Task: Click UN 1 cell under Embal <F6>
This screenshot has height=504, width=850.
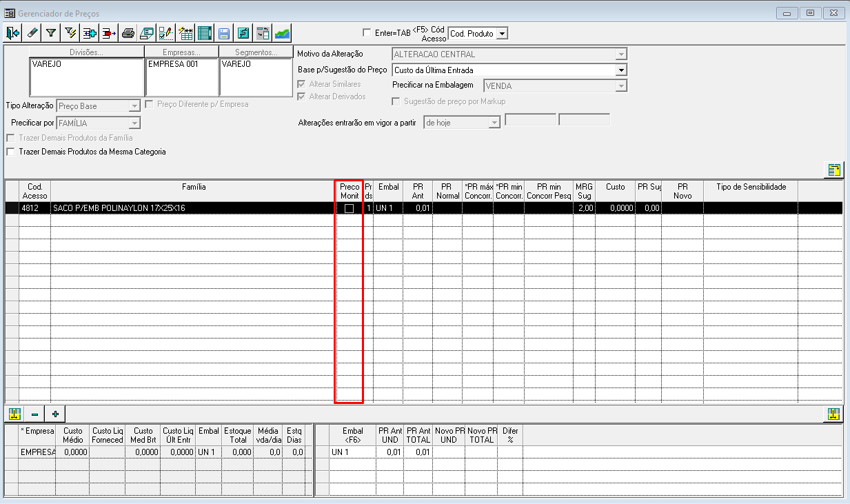Action: coord(353,452)
